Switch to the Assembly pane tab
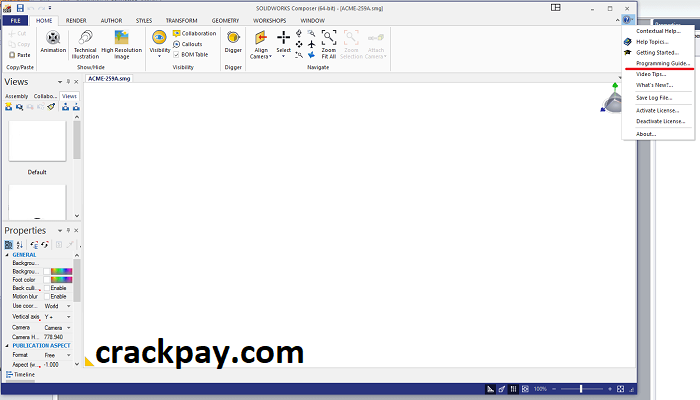 17,96
